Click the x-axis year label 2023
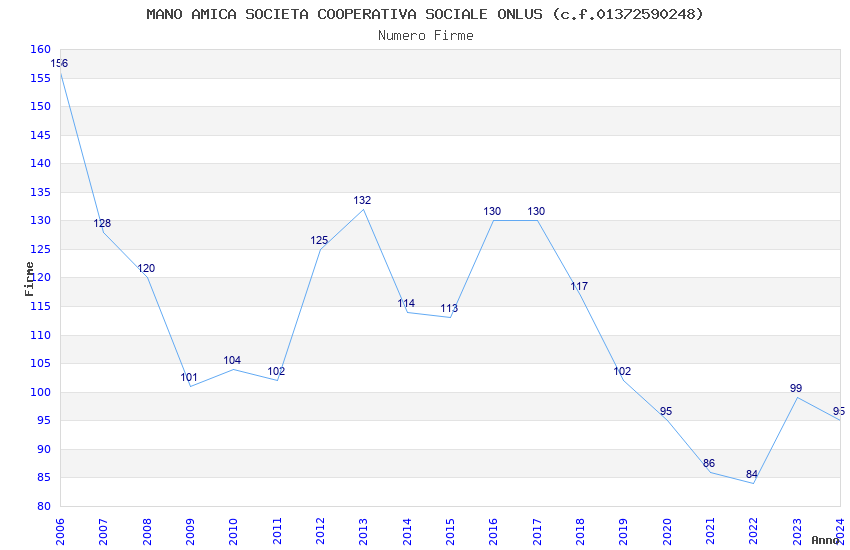The image size is (850, 550). pos(797,531)
